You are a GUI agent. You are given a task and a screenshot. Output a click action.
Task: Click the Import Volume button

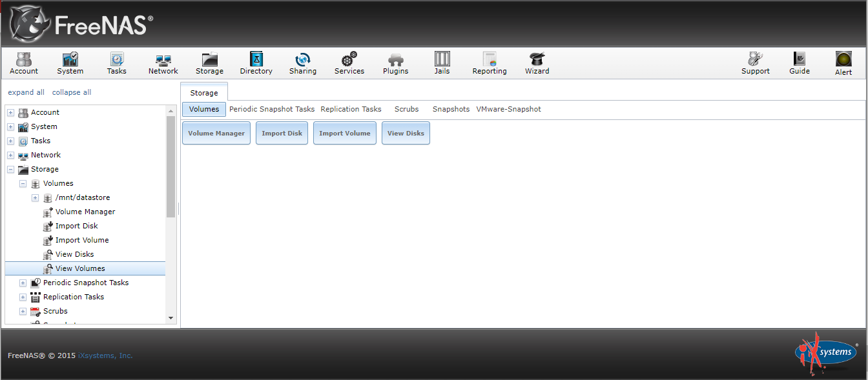(345, 133)
